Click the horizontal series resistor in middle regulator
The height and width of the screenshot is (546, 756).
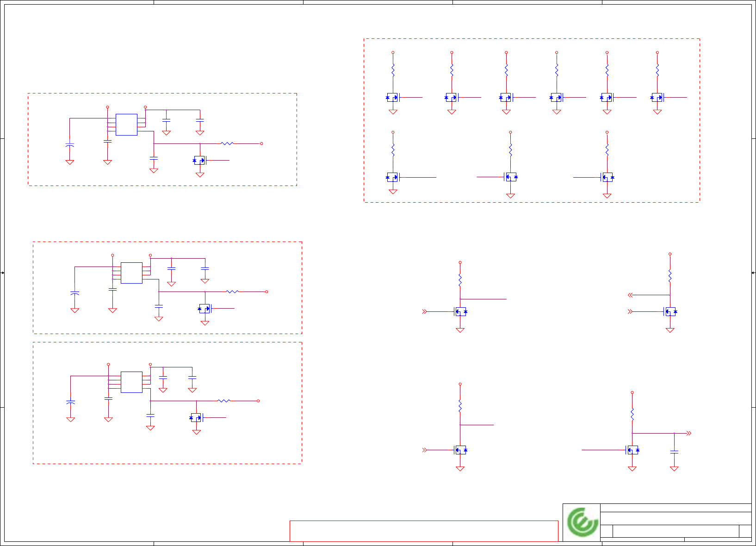[232, 292]
